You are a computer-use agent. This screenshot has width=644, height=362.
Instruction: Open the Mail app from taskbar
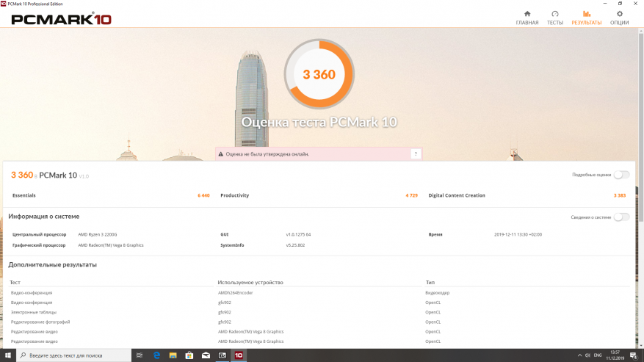(x=206, y=355)
